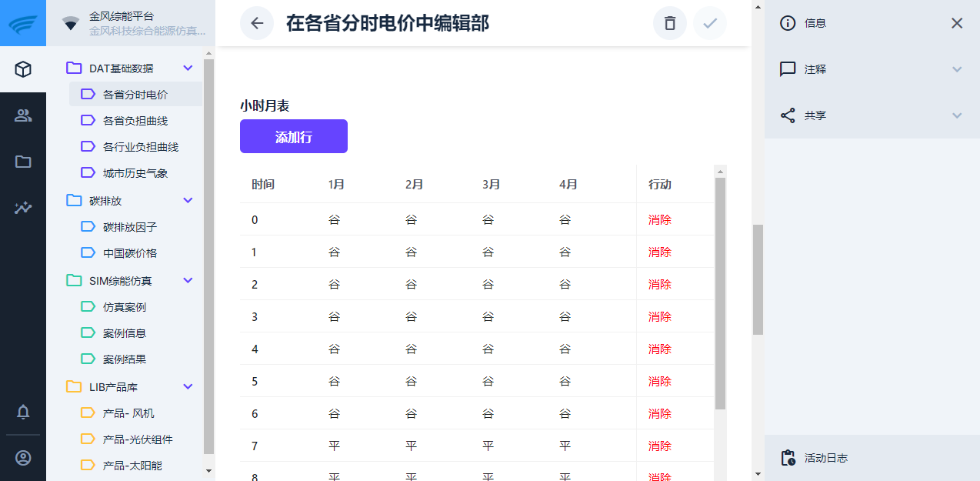
Task: Click the back arrow button
Action: click(x=257, y=23)
